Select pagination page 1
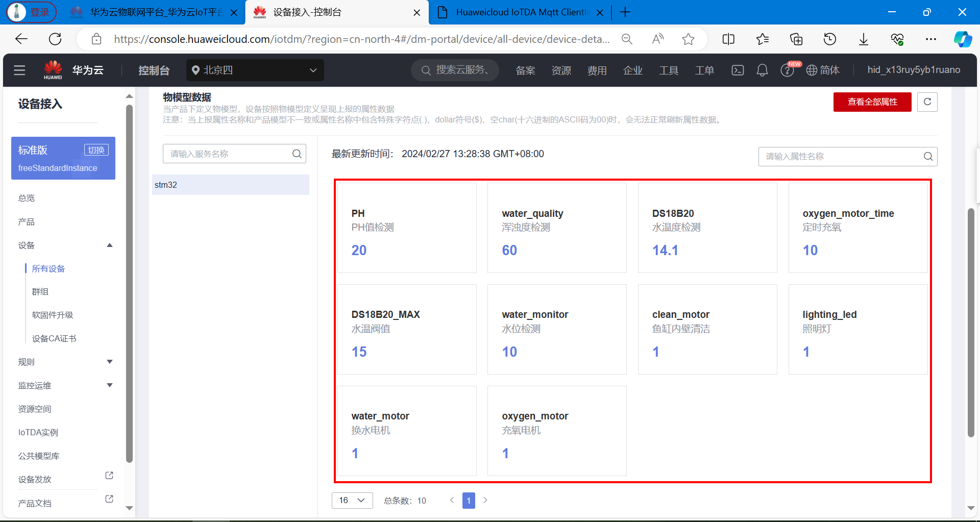 tap(469, 501)
